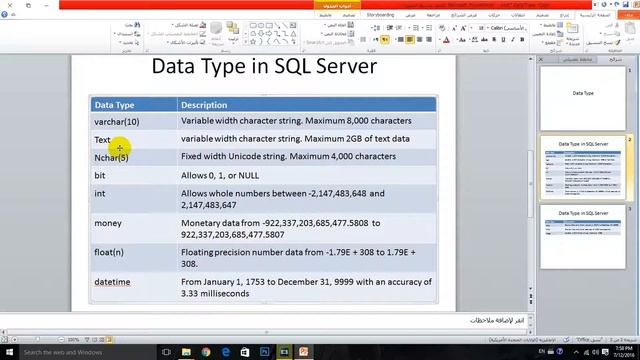Click the varchar(10) table cell
Image resolution: width=640 pixels, height=360 pixels.
[134, 122]
